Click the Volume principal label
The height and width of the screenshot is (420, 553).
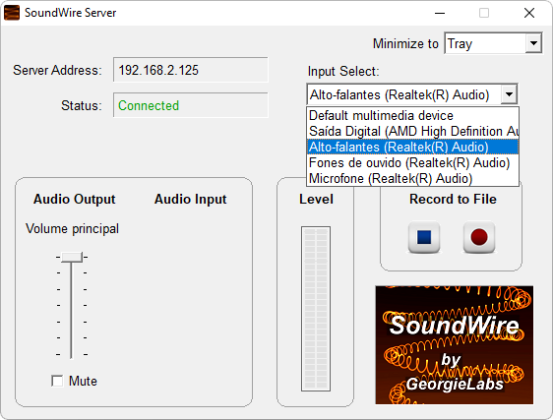72,229
